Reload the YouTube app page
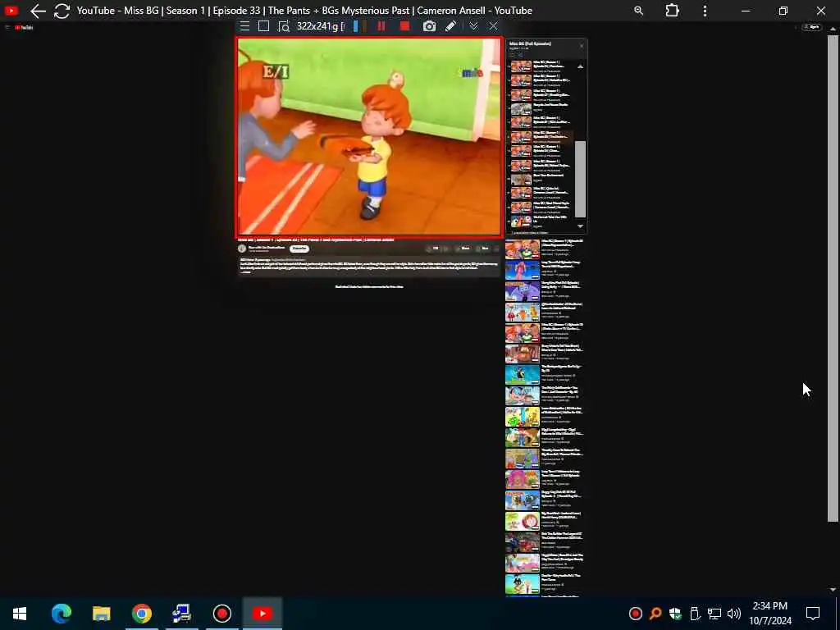840x630 pixels. [62, 11]
